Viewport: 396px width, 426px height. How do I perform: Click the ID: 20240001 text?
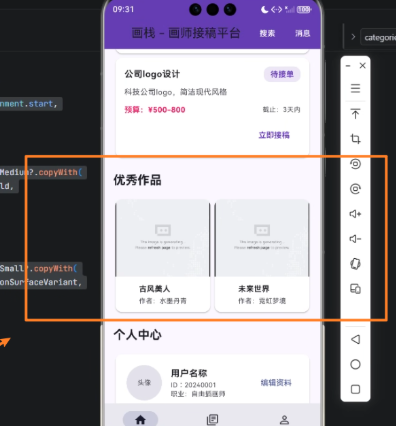pyautogui.click(x=193, y=385)
